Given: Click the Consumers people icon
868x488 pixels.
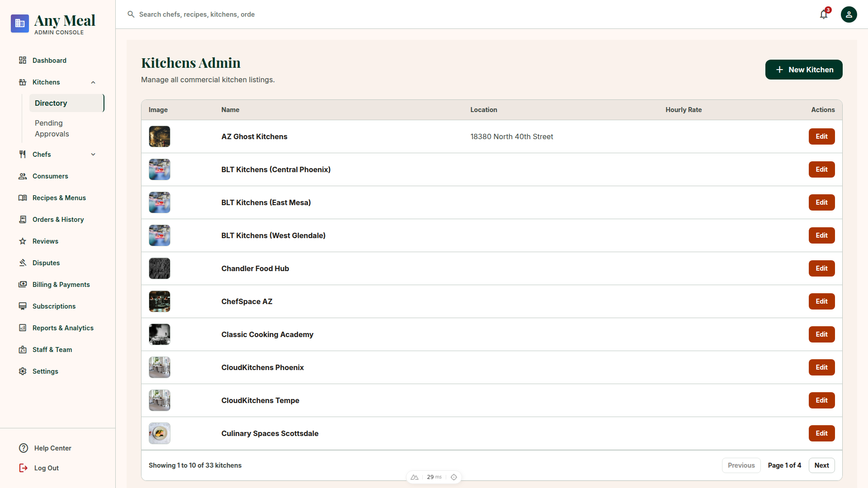Looking at the screenshot, I should tap(23, 176).
